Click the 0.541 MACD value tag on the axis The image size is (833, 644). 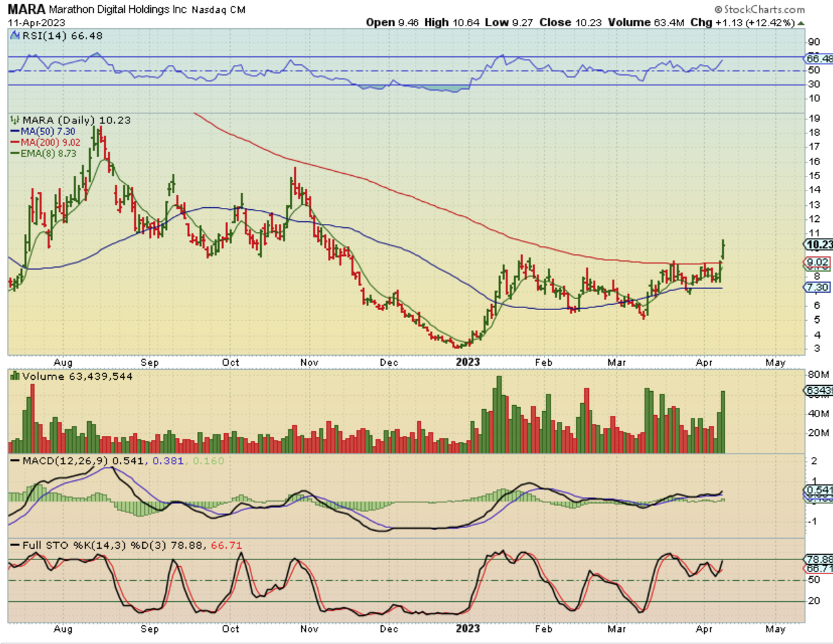pos(819,490)
